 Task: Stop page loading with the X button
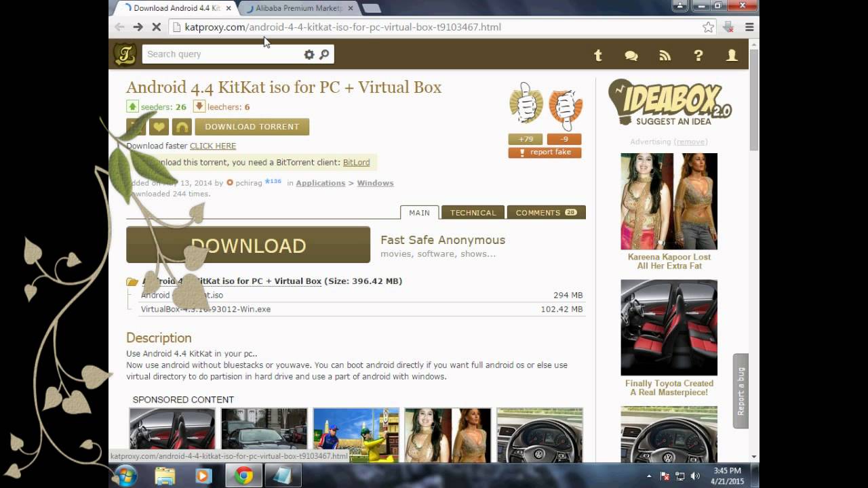[156, 27]
